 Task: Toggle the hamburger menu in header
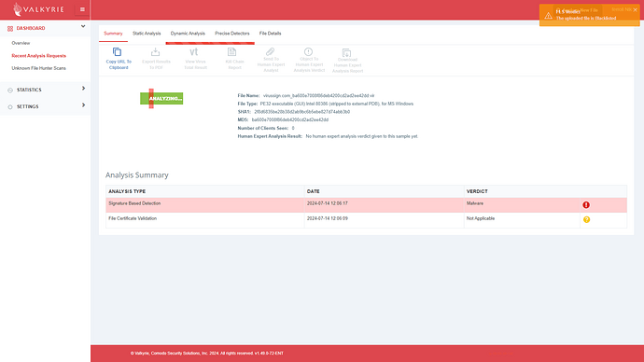(82, 9)
